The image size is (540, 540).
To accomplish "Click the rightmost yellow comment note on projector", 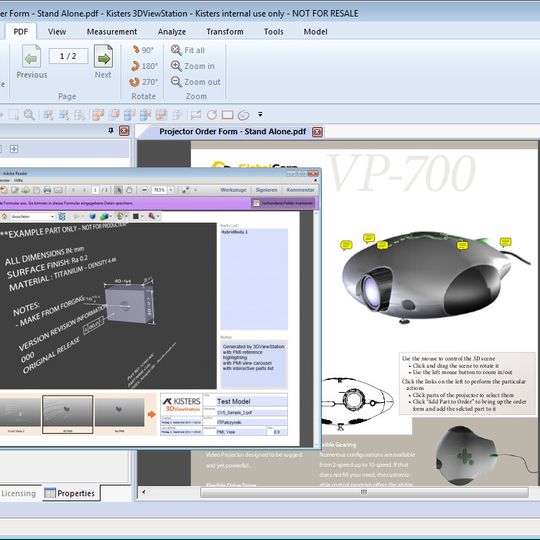I will pyautogui.click(x=505, y=242).
